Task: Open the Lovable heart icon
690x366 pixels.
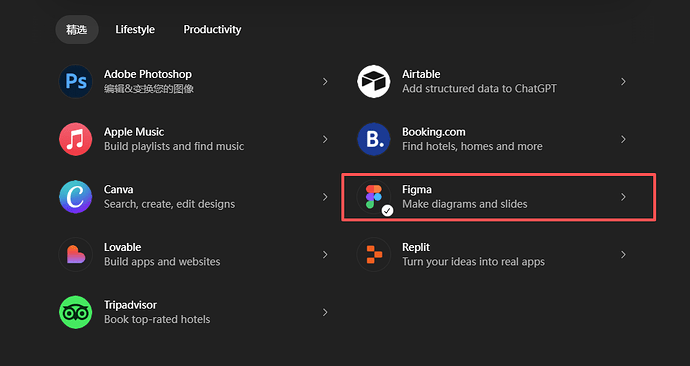Action: [76, 254]
